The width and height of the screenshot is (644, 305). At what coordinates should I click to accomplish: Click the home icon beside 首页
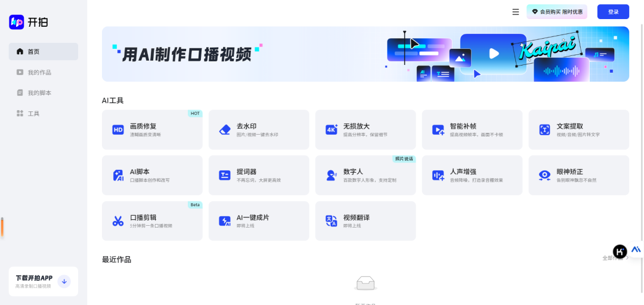(20, 52)
